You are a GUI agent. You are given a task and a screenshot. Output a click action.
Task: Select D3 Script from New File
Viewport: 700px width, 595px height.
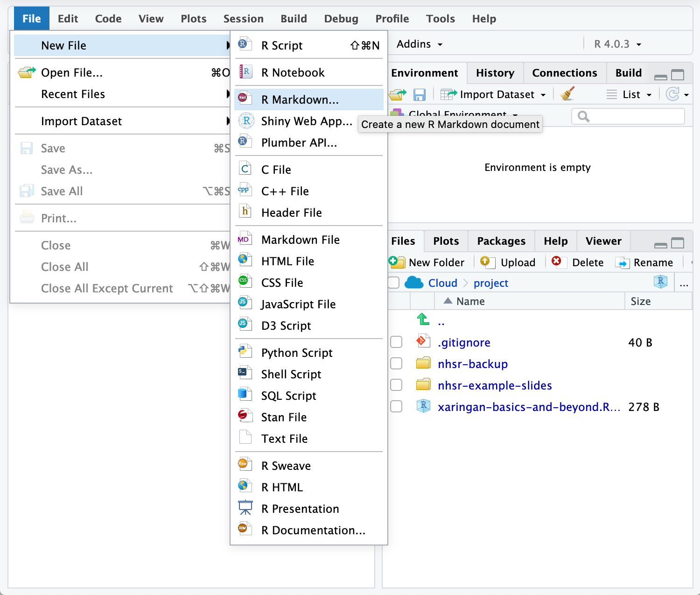[309, 326]
